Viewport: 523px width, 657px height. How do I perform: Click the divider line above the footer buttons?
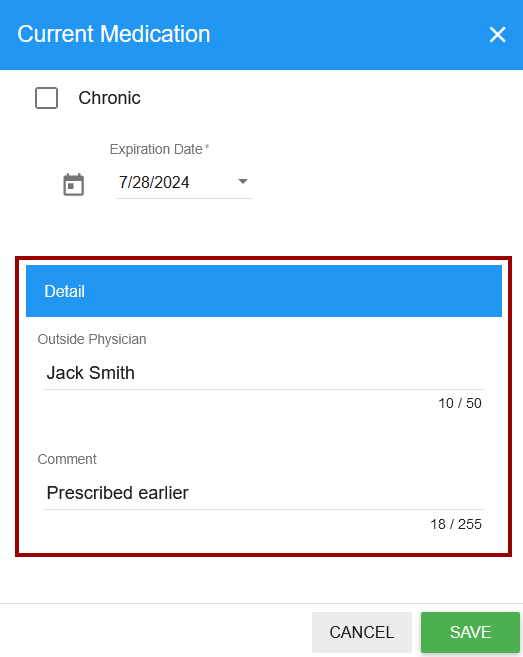[262, 603]
